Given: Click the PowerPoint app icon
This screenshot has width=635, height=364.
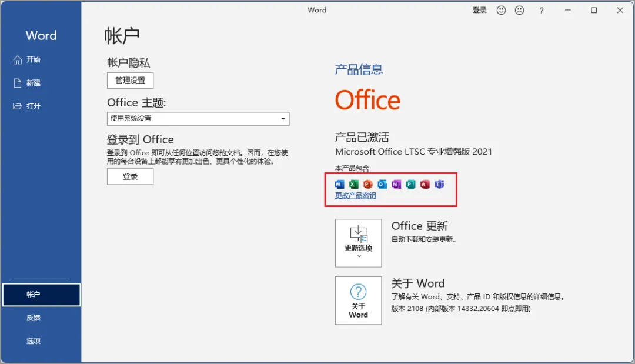Looking at the screenshot, I should pos(367,185).
